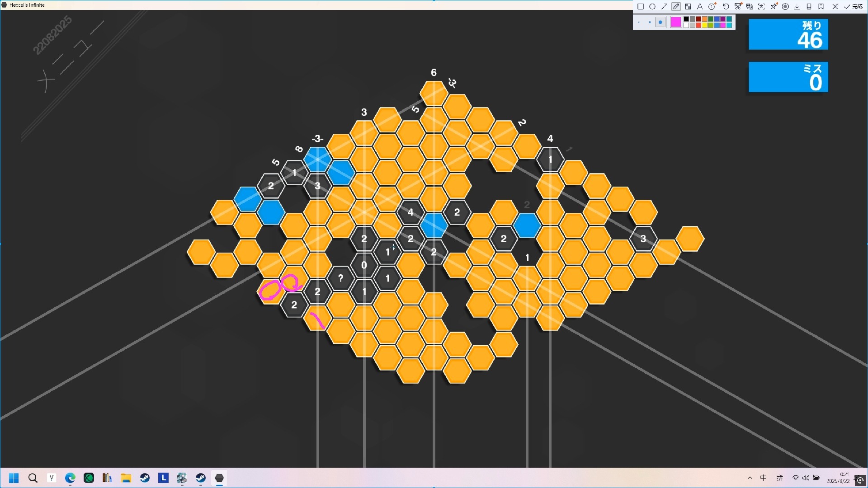The width and height of the screenshot is (868, 488).
Task: Select the text A annotation tool
Action: click(x=700, y=6)
